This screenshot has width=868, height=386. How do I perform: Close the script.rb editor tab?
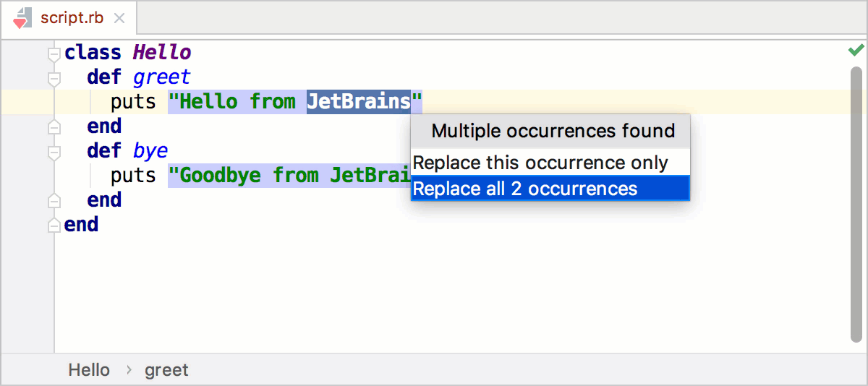120,19
